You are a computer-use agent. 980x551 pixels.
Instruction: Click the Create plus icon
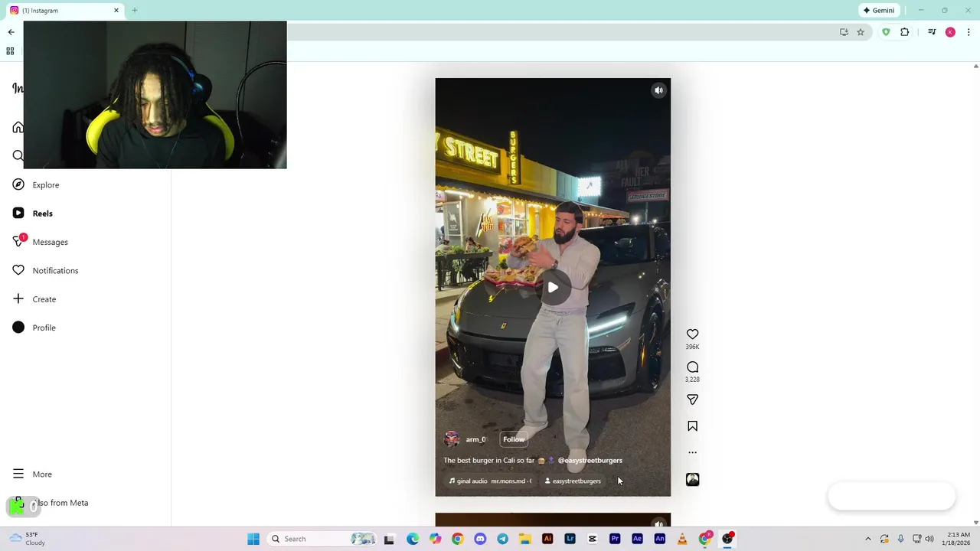coord(18,298)
